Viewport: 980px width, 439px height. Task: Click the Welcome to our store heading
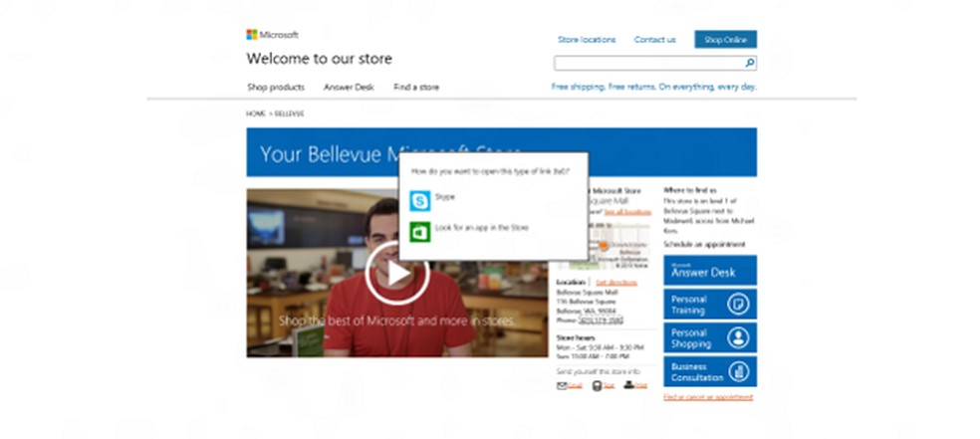pos(320,59)
